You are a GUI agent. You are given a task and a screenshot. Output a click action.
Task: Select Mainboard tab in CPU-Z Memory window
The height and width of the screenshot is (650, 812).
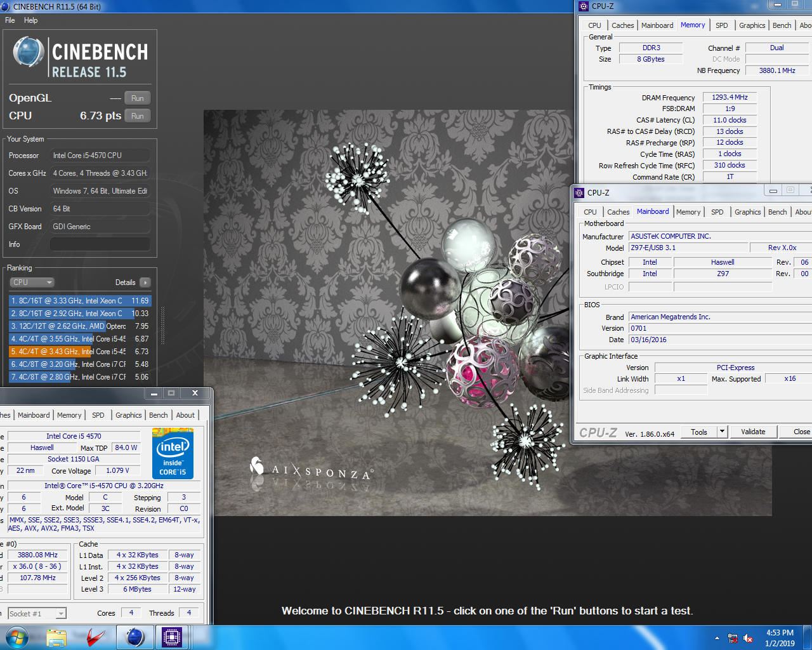point(657,25)
